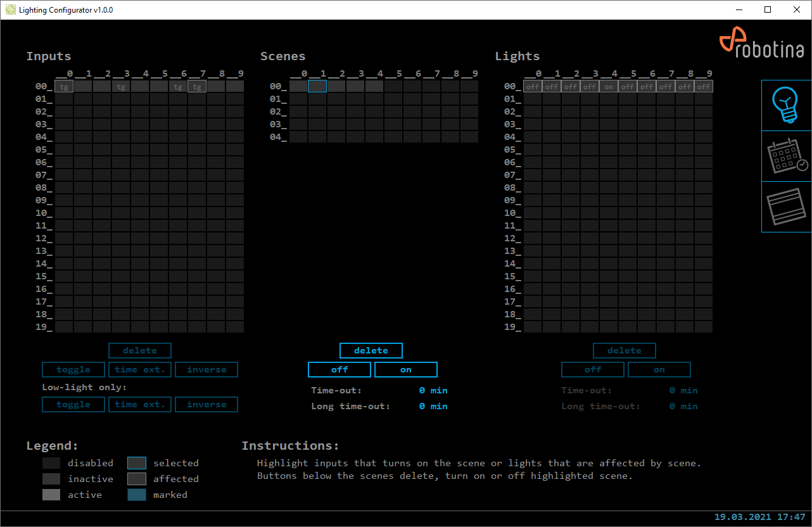Open the light bulb lighting page
Image resolution: width=812 pixels, height=527 pixels.
click(786, 105)
